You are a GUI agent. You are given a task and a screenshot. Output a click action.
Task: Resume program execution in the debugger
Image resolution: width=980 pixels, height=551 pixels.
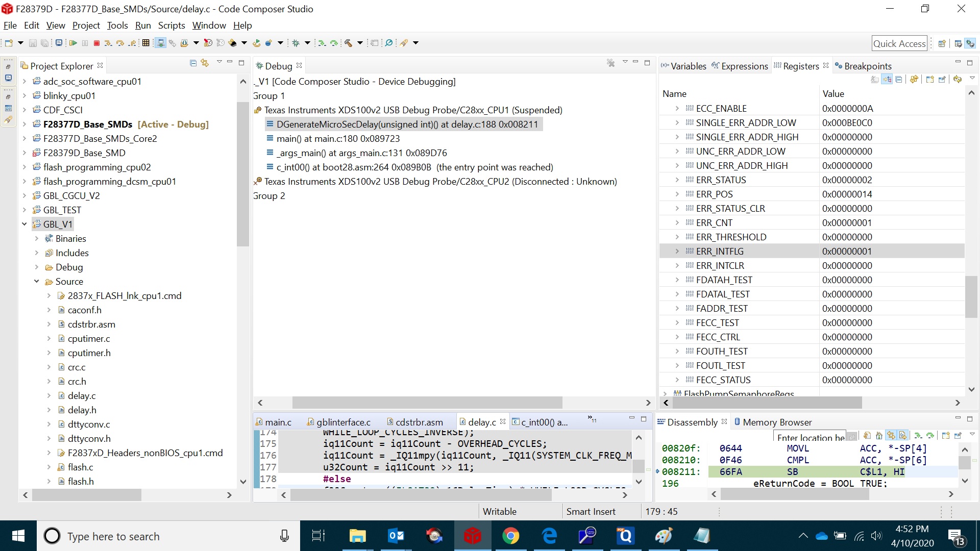(x=73, y=43)
